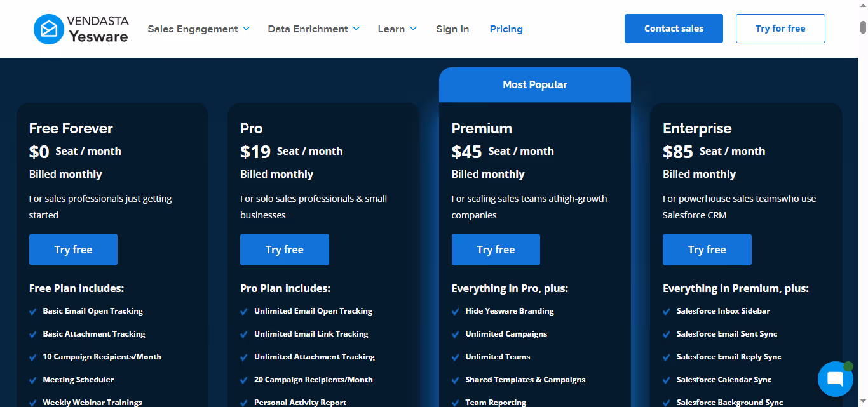The width and height of the screenshot is (868, 407).
Task: Click checkmark beside Salesforce Inbox Sidebar
Action: tap(667, 312)
